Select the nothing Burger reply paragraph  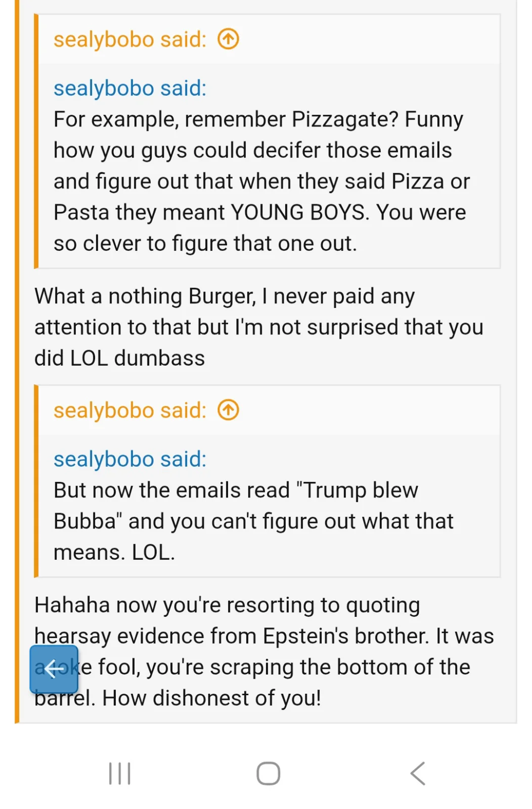click(x=258, y=326)
